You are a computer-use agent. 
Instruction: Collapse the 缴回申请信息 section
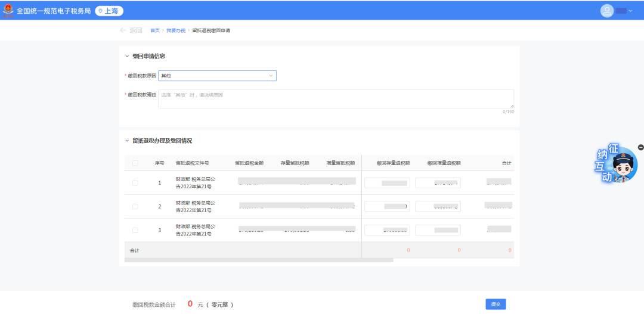[127, 56]
